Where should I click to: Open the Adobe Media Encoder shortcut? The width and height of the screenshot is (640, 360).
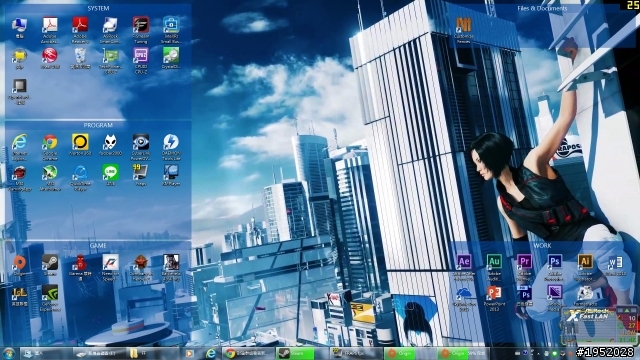[x=554, y=299]
